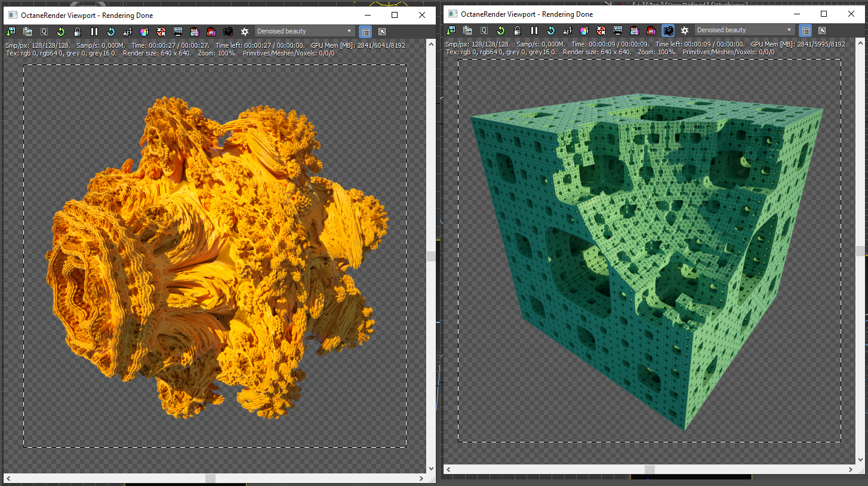This screenshot has height=486, width=868.
Task: Click "Zoom: 100%." in the green cube viewport
Action: click(x=657, y=52)
